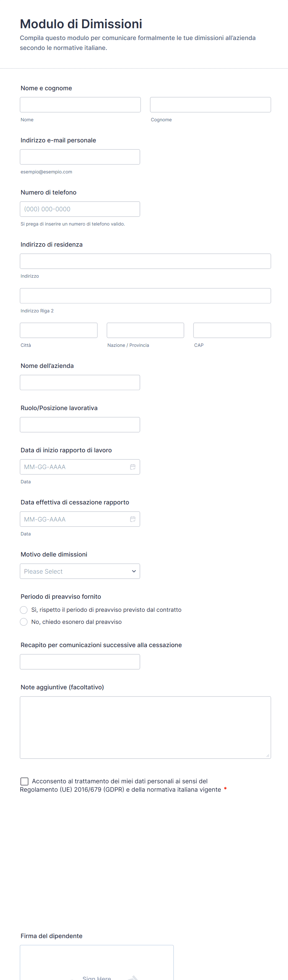Click the CAP postal code field
288x980 pixels.
pos(232,330)
